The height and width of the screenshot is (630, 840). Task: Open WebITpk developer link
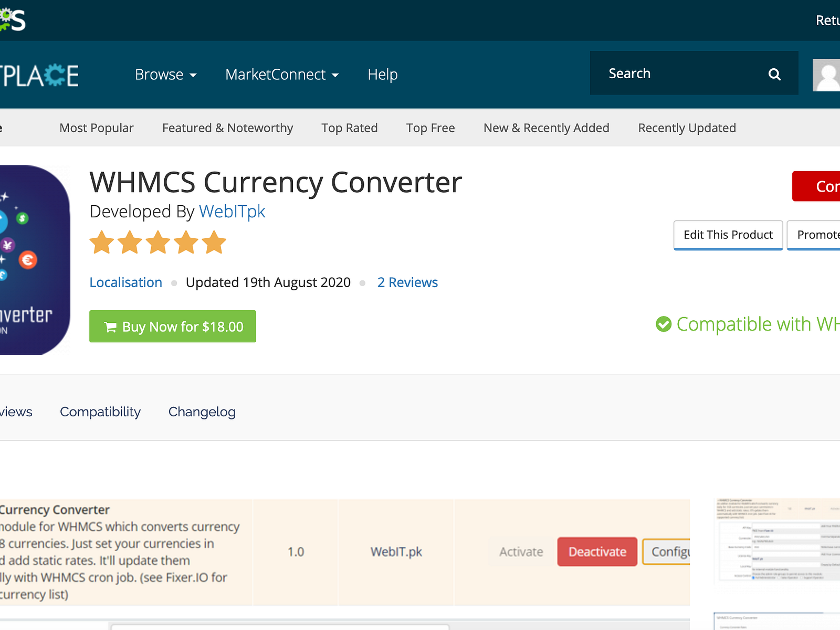click(x=232, y=211)
